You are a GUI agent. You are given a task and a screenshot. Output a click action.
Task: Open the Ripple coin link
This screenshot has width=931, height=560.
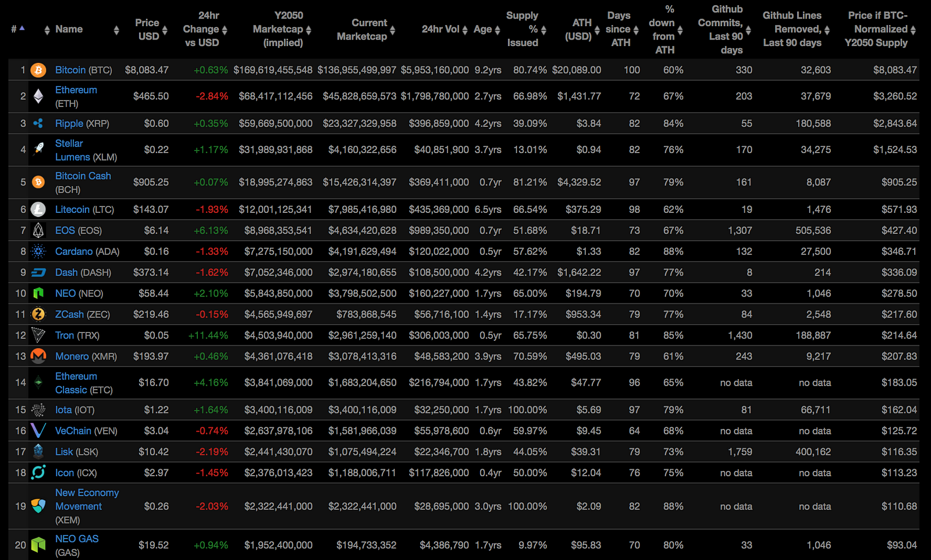tap(69, 123)
